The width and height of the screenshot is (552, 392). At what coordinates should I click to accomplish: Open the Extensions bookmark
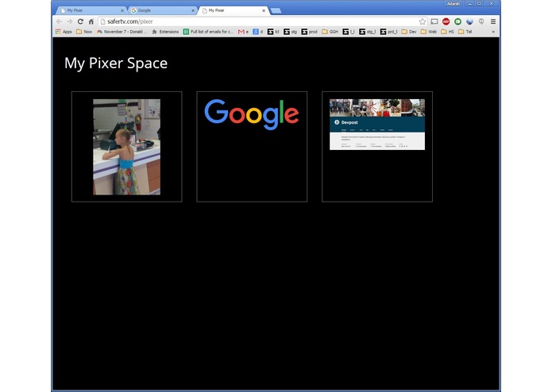[x=165, y=32]
